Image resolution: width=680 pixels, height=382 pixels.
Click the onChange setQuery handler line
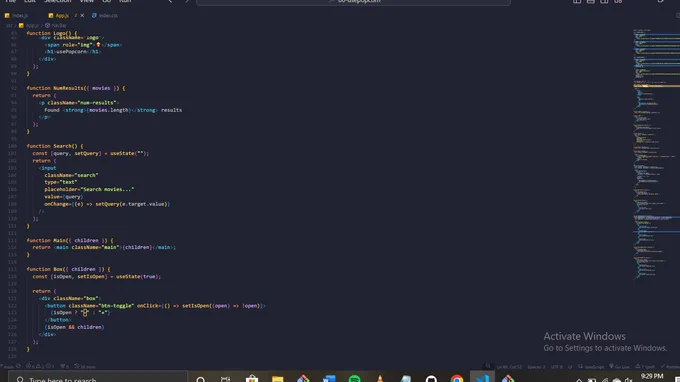pos(107,204)
